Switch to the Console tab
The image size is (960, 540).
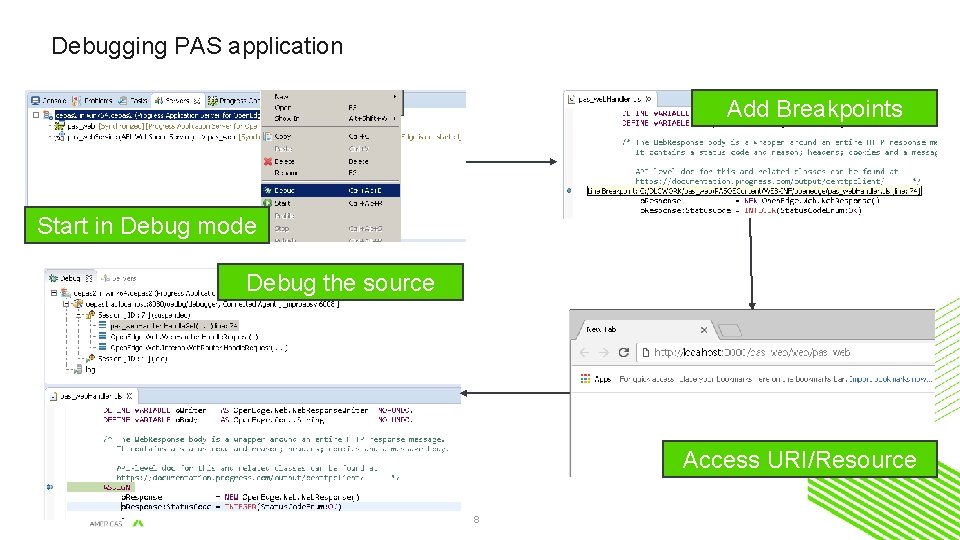click(x=49, y=100)
